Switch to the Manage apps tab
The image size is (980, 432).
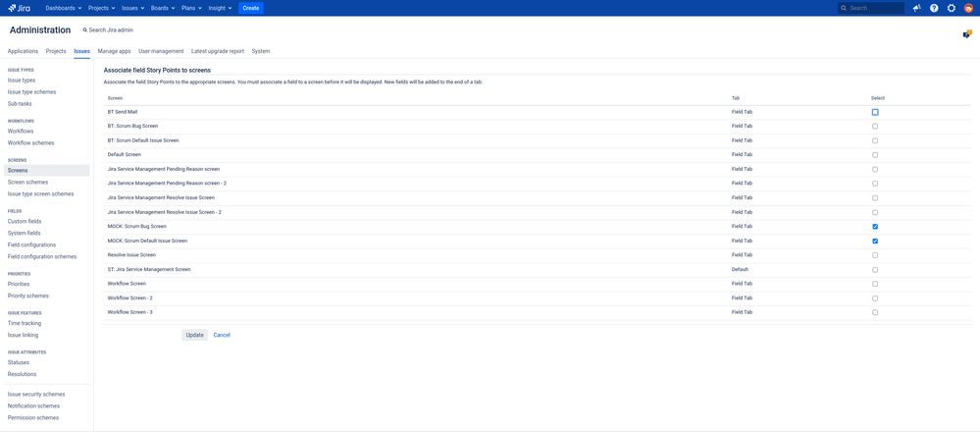point(115,51)
